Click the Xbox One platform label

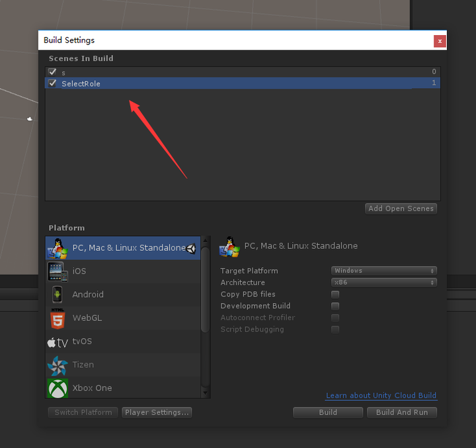tap(93, 388)
